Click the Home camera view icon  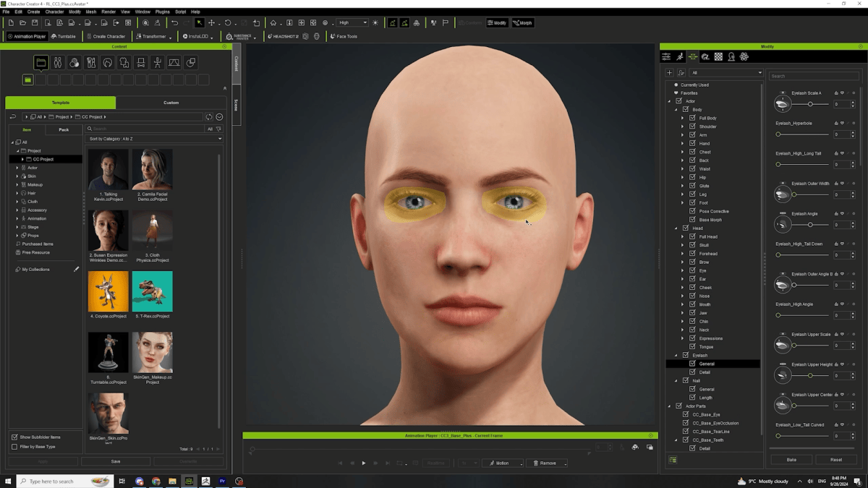[273, 23]
